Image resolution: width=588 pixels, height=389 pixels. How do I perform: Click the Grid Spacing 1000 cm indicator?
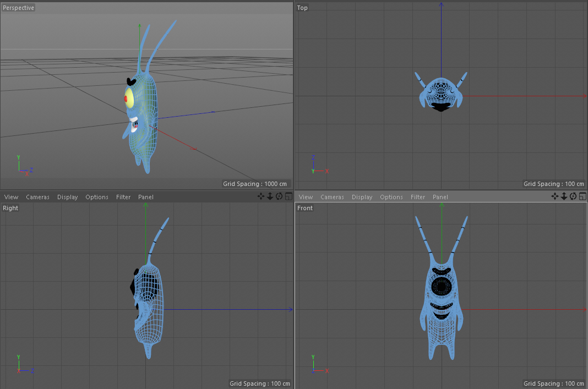[255, 183]
